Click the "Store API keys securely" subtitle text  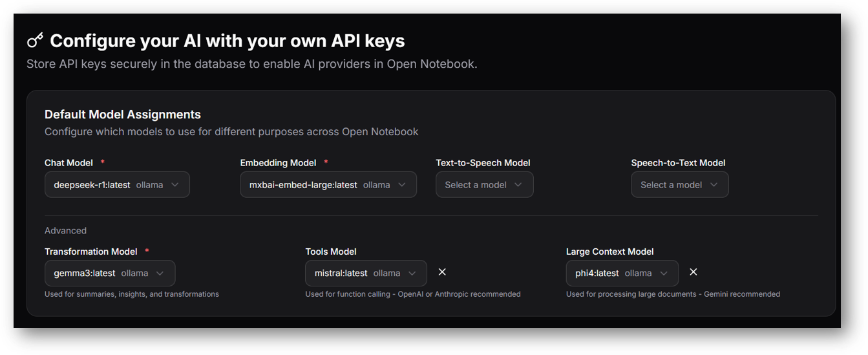point(252,64)
